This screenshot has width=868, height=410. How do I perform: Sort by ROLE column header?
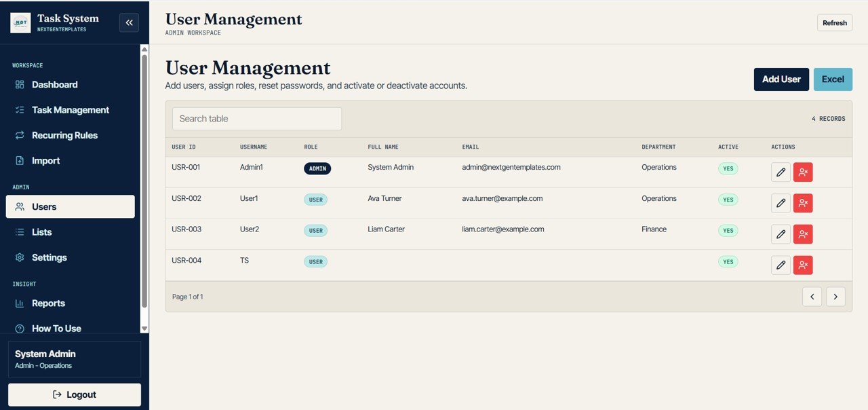tap(311, 147)
